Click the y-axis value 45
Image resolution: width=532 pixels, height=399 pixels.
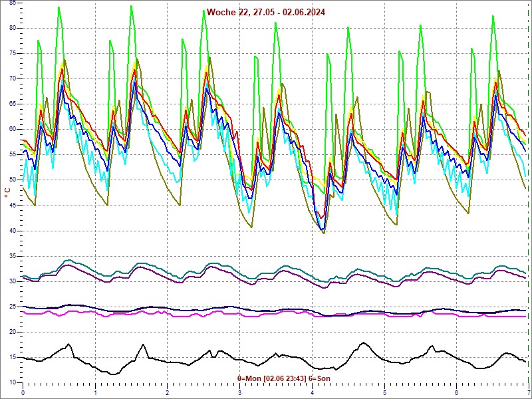coord(13,205)
